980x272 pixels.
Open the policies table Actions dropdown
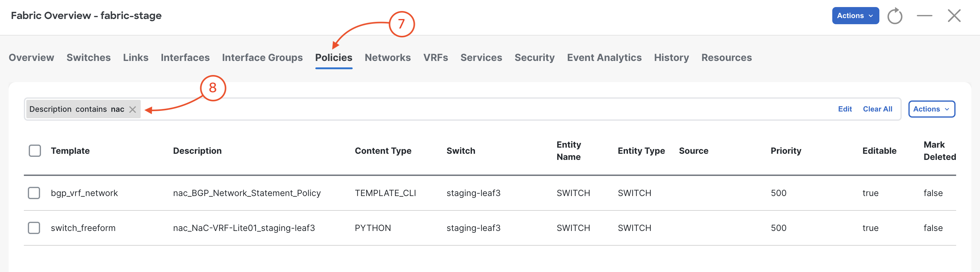[931, 109]
